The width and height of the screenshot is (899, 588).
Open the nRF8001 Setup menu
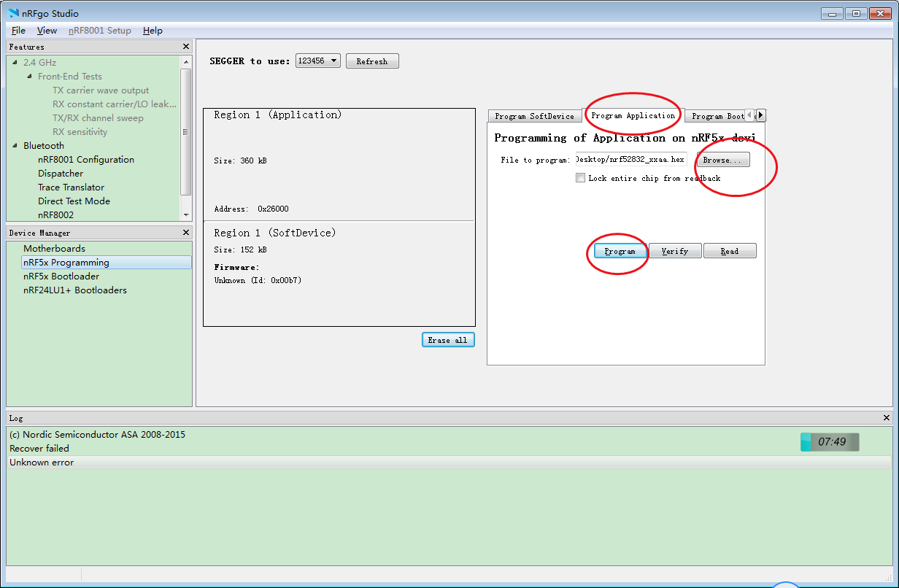(x=100, y=31)
